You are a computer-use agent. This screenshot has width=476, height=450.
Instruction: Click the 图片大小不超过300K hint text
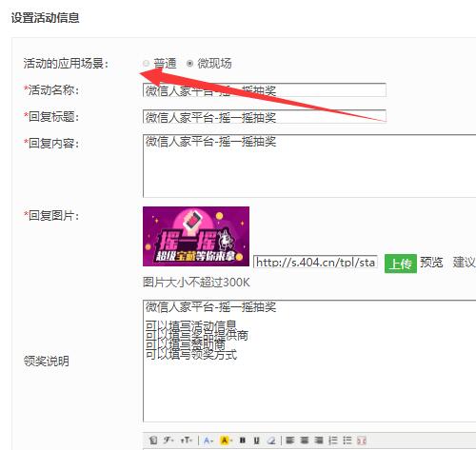click(196, 283)
